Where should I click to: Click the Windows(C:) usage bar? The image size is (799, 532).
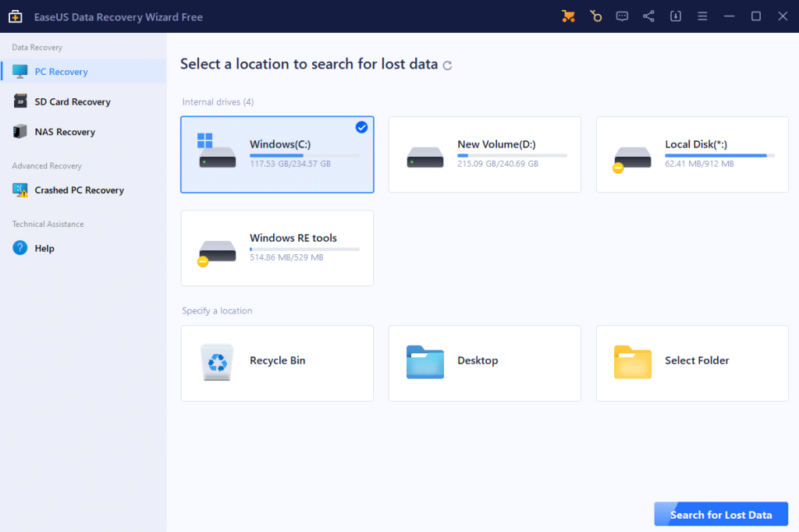(x=304, y=155)
